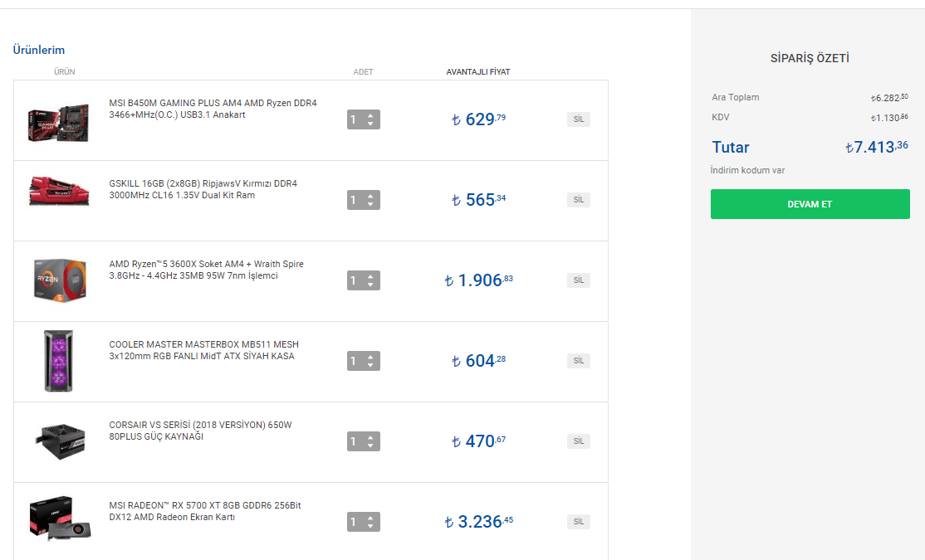Remove MSI Radeon RX 5700 XT with SİL
Viewport: 925px width, 560px height.
tap(579, 522)
